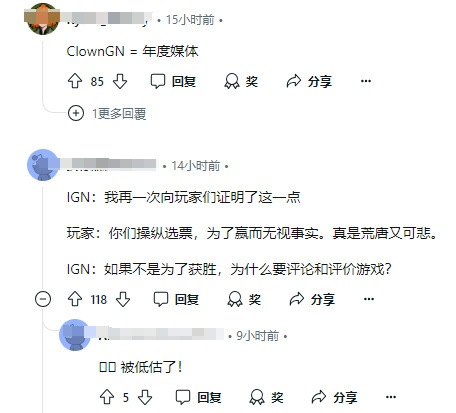Open more options for 被低估了 reply
The width and height of the screenshot is (456, 413).
pyautogui.click(x=391, y=397)
